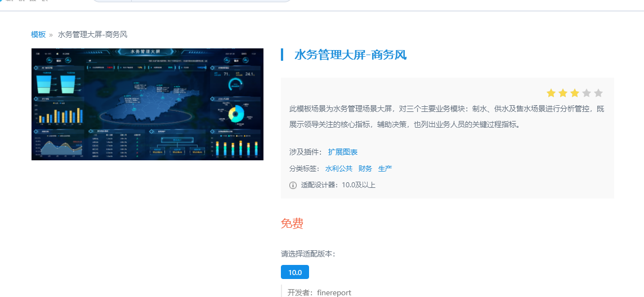Click the third rating star
The height and width of the screenshot is (297, 644).
tap(575, 93)
